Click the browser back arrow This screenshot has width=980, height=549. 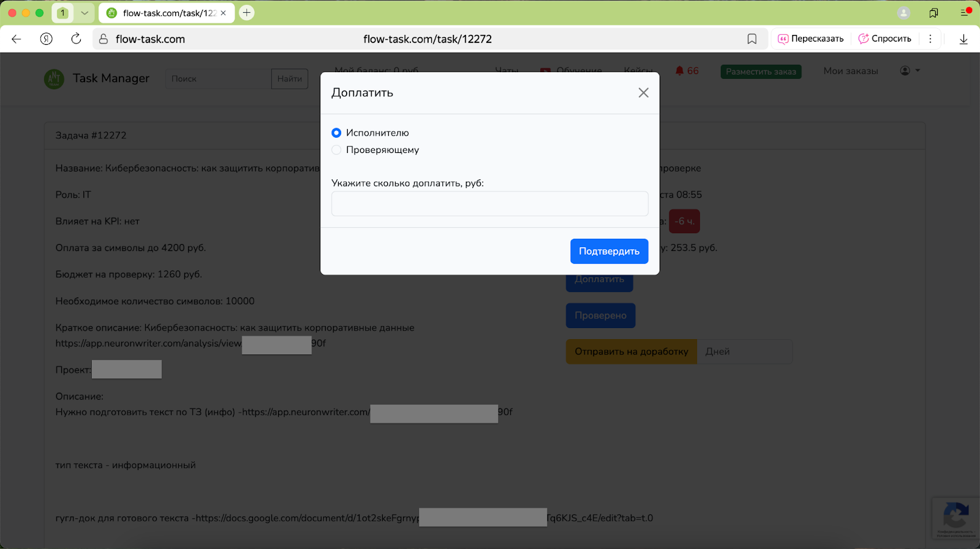(17, 39)
